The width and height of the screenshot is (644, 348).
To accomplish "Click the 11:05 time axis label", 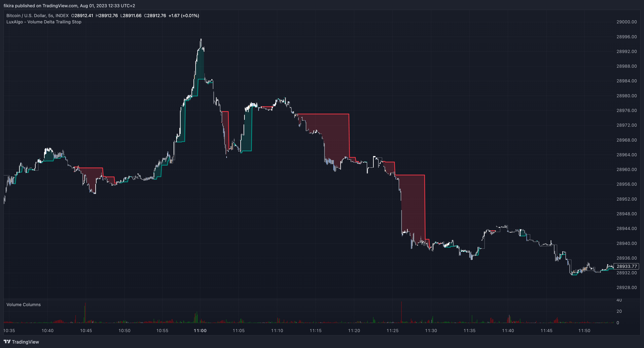I will click(x=239, y=330).
